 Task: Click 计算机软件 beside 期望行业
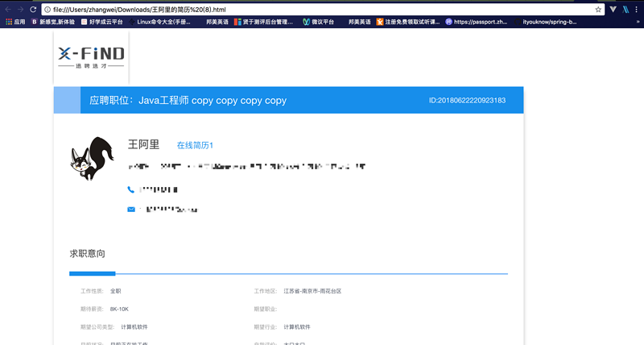[x=297, y=327]
